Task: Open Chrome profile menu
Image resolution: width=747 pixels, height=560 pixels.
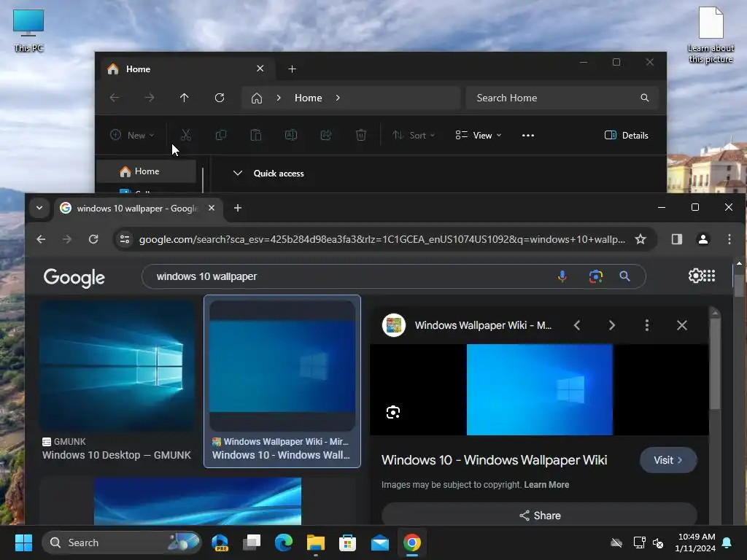Action: [703, 239]
